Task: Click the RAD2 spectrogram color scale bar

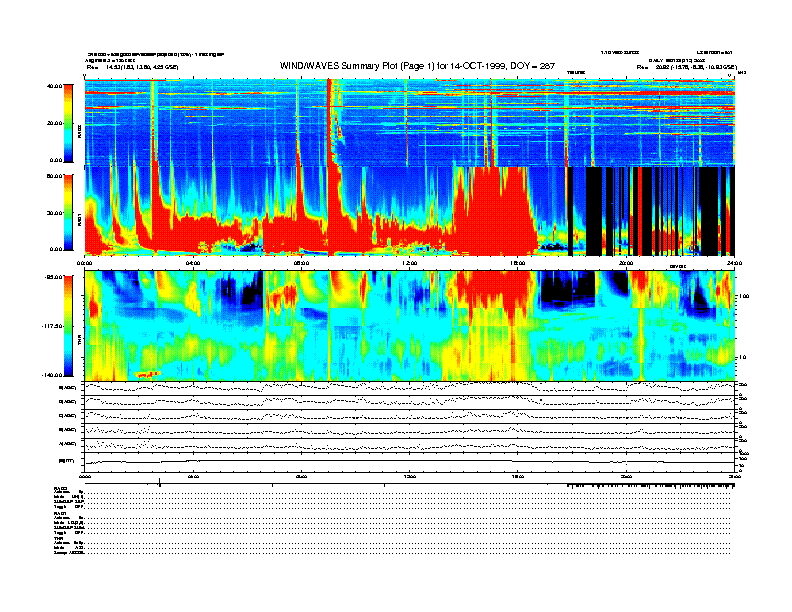Action: (x=68, y=123)
